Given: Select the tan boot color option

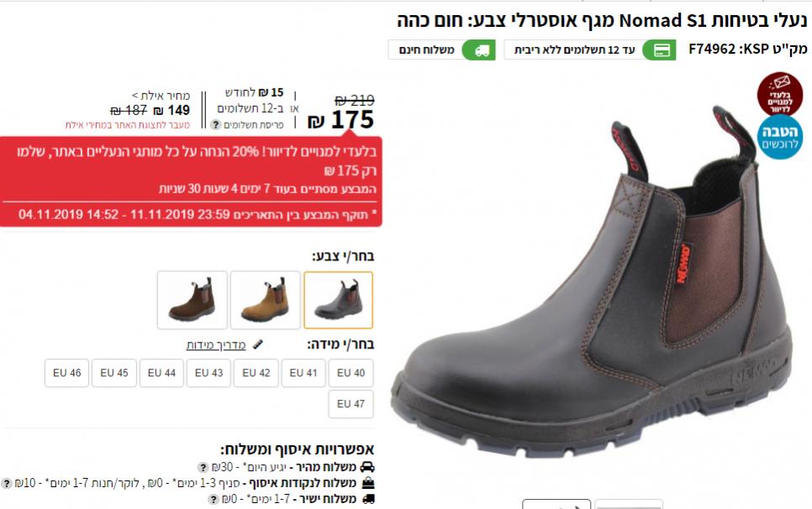Looking at the screenshot, I should pos(265,300).
